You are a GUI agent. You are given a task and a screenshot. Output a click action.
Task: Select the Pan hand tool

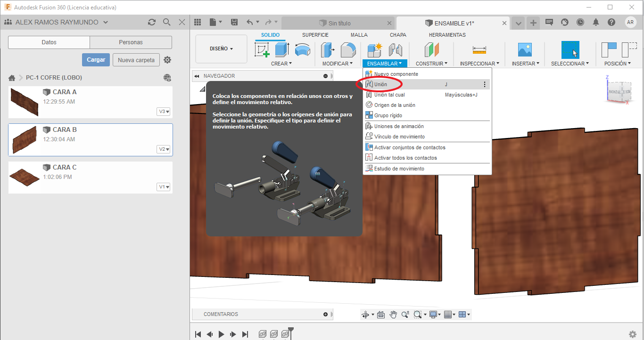393,315
